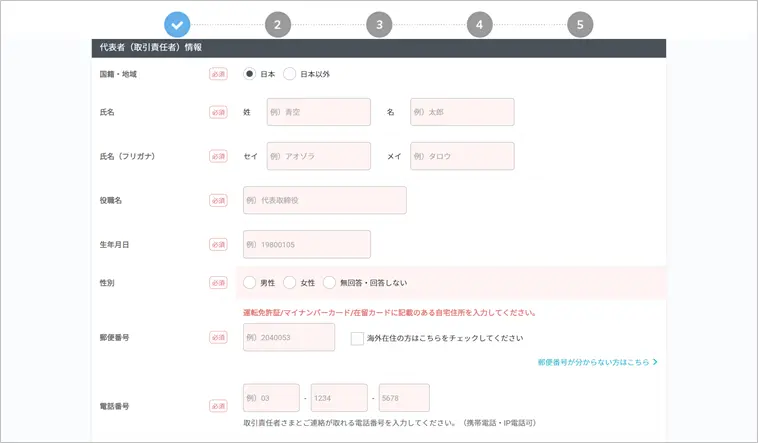Click the メイ furigana input field

coord(462,156)
